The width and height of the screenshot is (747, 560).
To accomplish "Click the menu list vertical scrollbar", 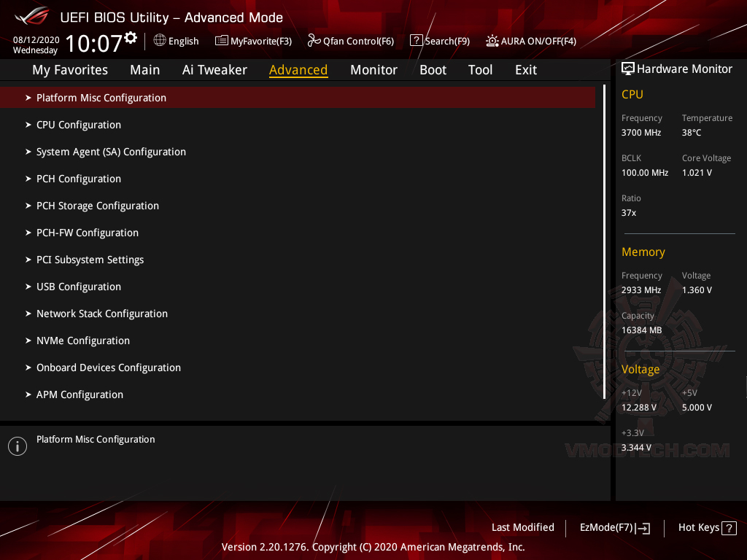I will coord(604,242).
